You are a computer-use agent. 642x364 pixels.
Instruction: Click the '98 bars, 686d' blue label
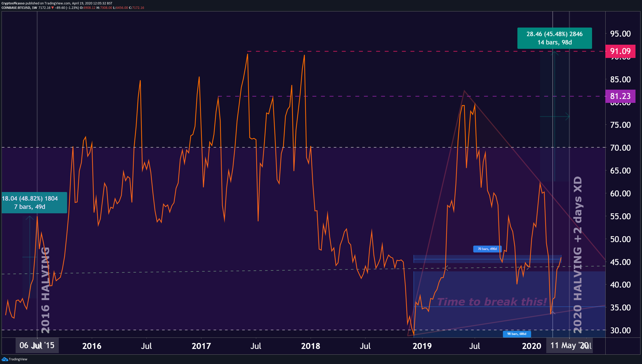(517, 334)
